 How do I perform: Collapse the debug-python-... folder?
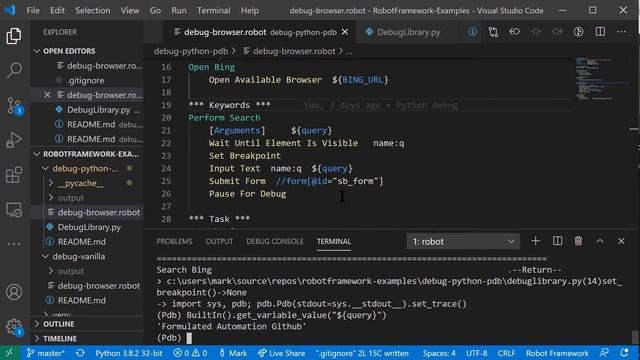click(x=45, y=168)
